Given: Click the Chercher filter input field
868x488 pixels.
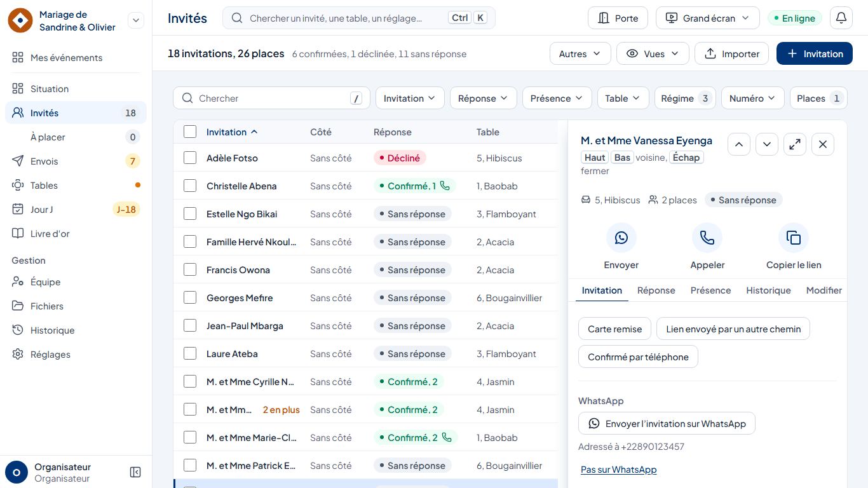Looking at the screenshot, I should pyautogui.click(x=271, y=98).
